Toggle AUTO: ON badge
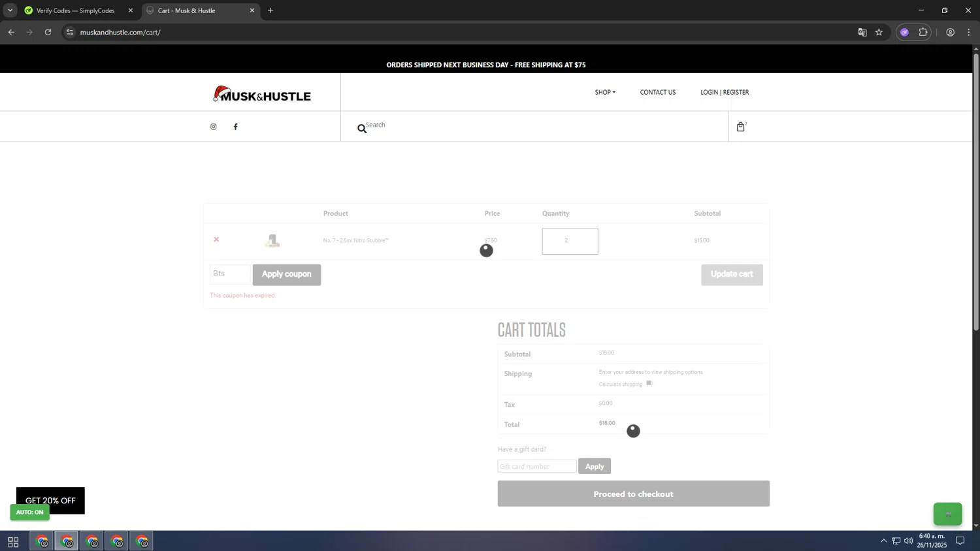 29,512
